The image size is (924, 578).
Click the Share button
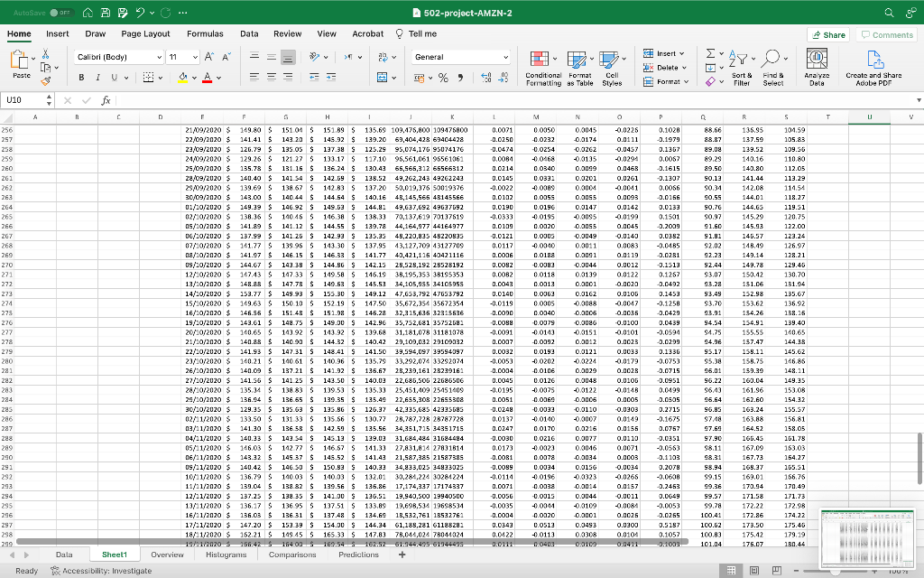828,34
